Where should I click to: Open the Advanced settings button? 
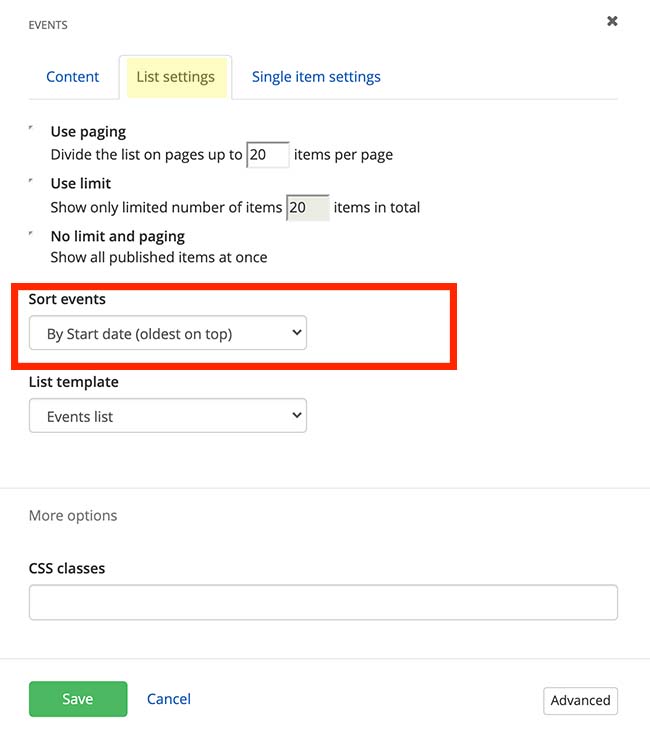click(x=580, y=701)
